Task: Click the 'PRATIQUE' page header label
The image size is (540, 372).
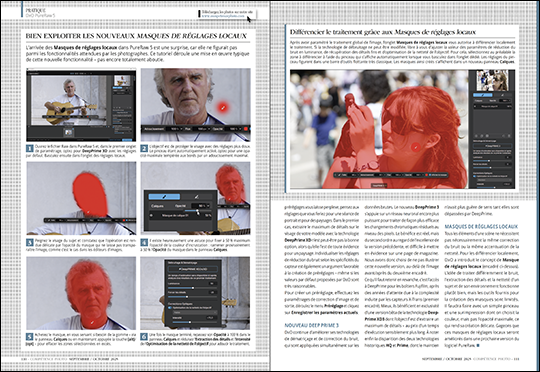Action: click(35, 10)
